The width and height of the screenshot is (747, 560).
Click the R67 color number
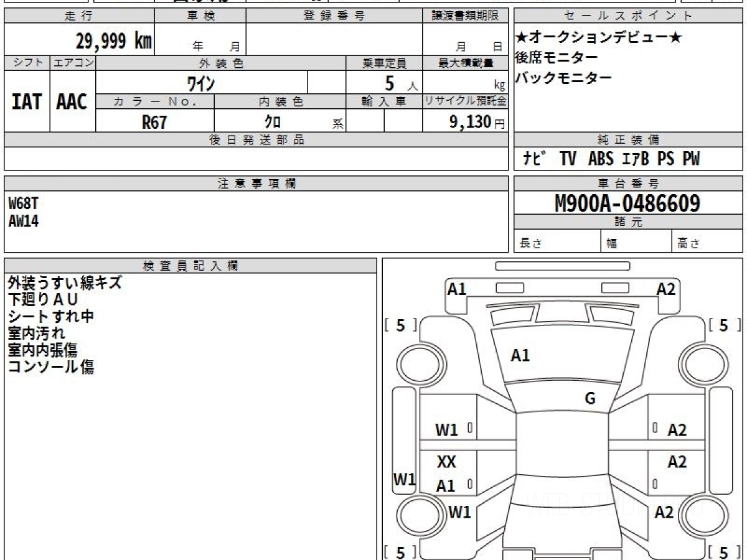(154, 122)
